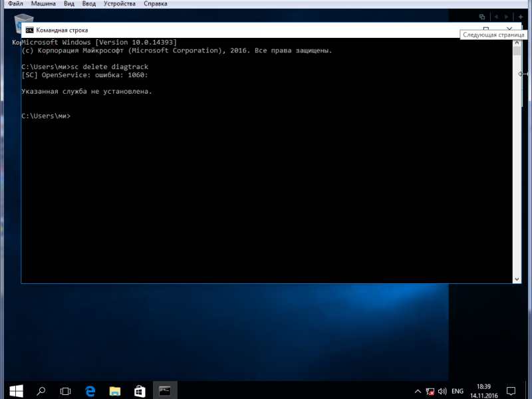Viewport: 532px width, 399px height.
Task: Click the console vertical scrollbar thumb
Action: [517, 51]
